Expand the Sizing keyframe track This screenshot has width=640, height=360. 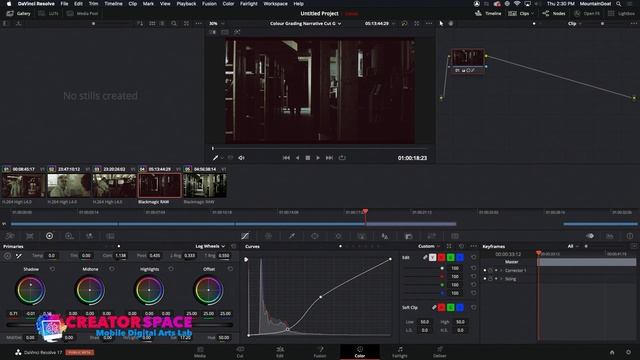[x=501, y=279]
